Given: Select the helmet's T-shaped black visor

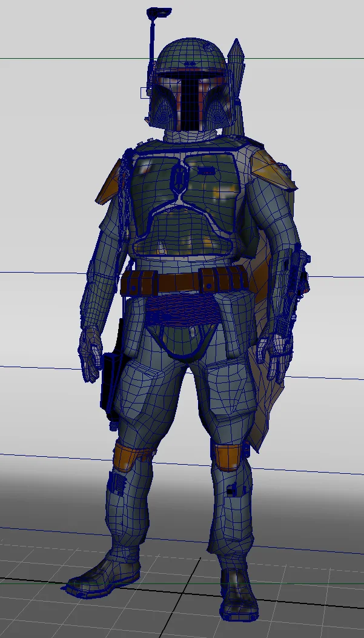Looking at the screenshot, I should (191, 100).
